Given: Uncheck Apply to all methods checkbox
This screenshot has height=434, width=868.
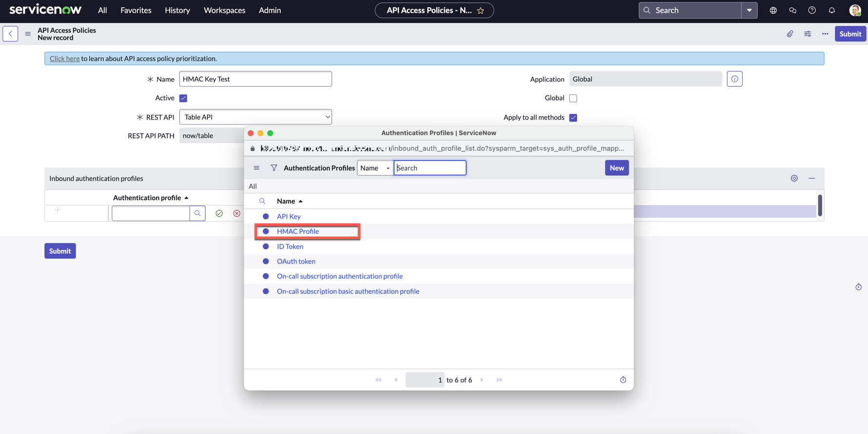Looking at the screenshot, I should coord(573,118).
